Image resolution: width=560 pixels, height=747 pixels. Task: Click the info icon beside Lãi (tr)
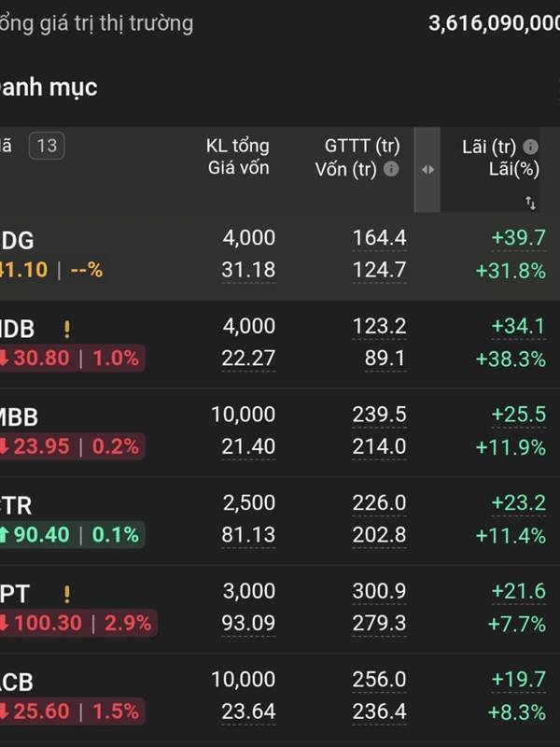[x=531, y=147]
